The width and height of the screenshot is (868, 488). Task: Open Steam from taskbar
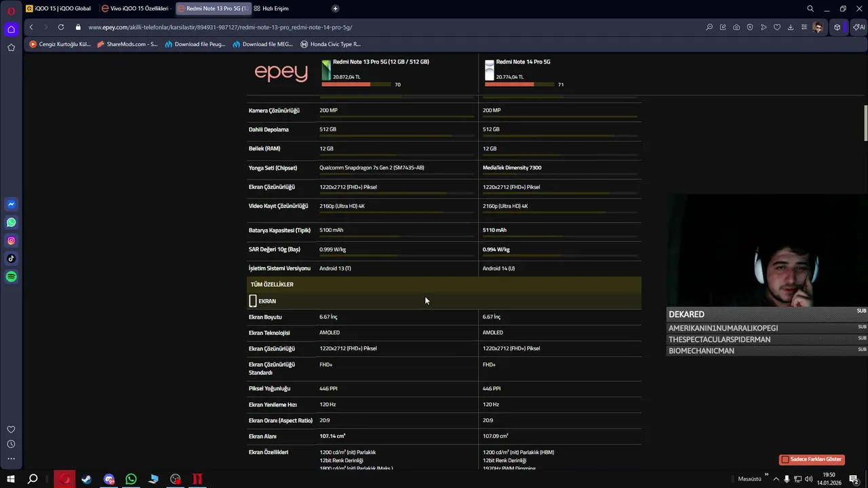pyautogui.click(x=86, y=479)
